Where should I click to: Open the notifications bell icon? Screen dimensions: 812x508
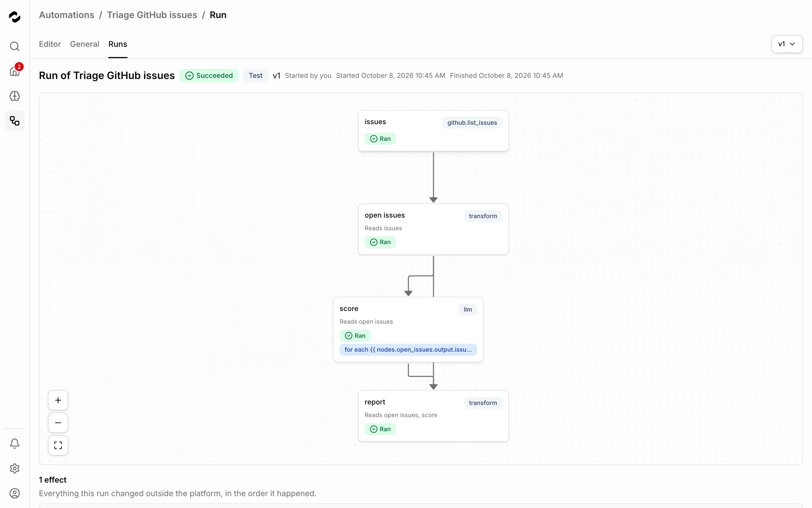click(14, 443)
